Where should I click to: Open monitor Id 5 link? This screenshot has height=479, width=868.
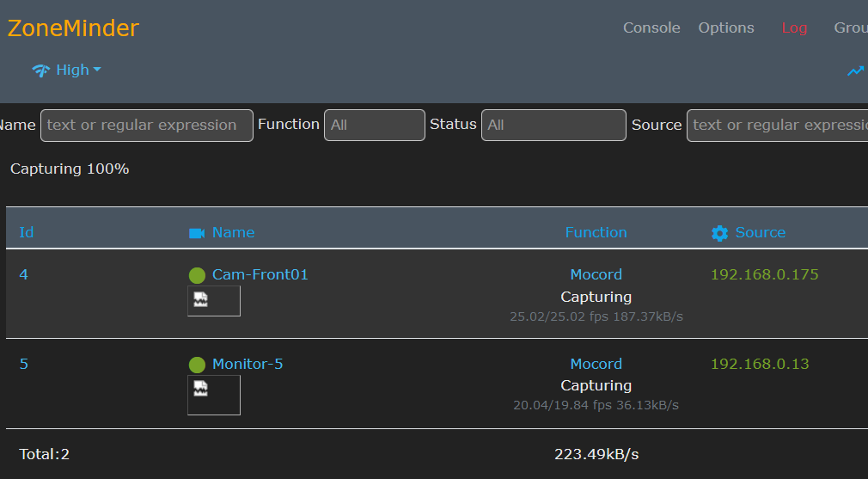[24, 364]
